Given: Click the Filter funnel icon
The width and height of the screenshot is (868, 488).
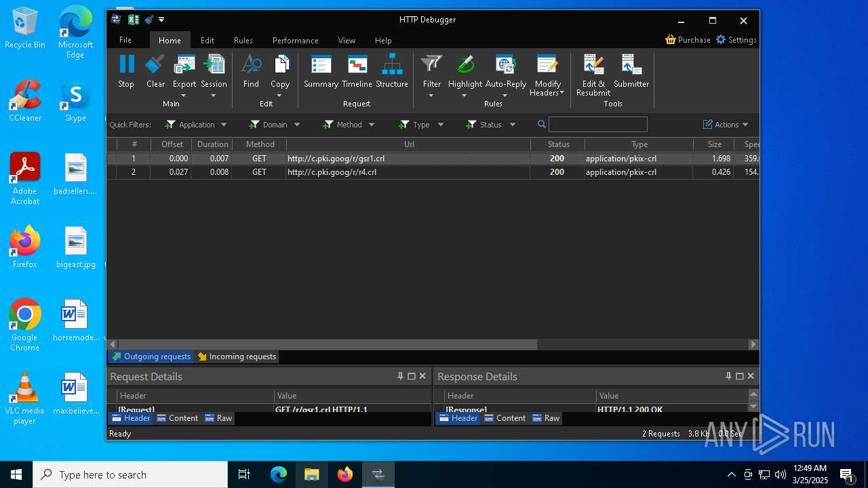Looking at the screenshot, I should (431, 64).
